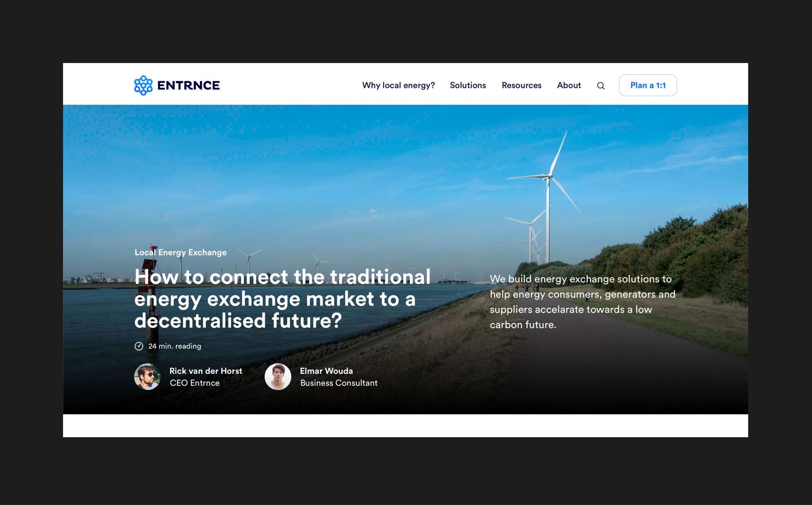
Task: Open the article headline about traditional energy exchange
Action: 282,298
